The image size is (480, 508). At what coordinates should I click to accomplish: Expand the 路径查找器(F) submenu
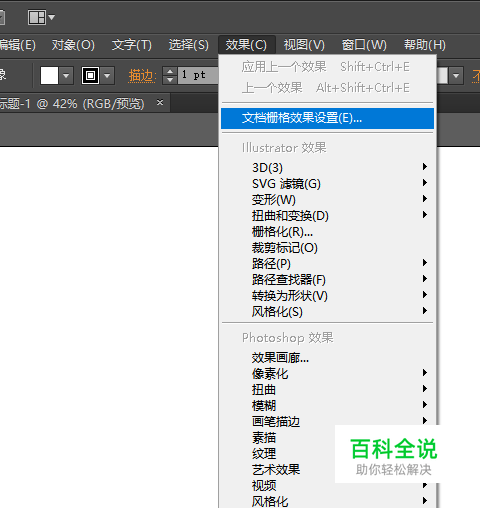(327, 280)
